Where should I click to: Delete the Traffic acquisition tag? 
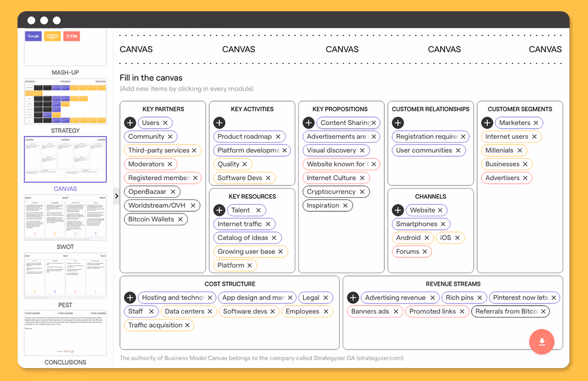187,325
